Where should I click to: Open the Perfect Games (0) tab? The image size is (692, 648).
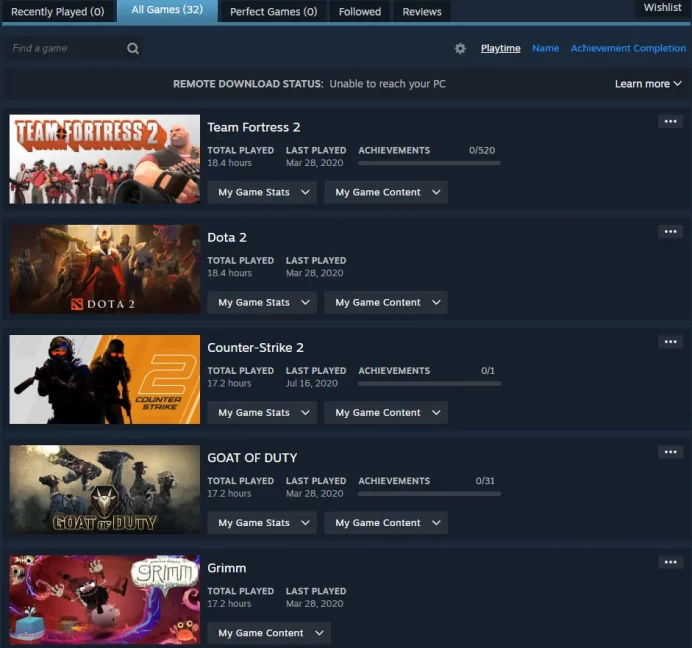tap(273, 11)
